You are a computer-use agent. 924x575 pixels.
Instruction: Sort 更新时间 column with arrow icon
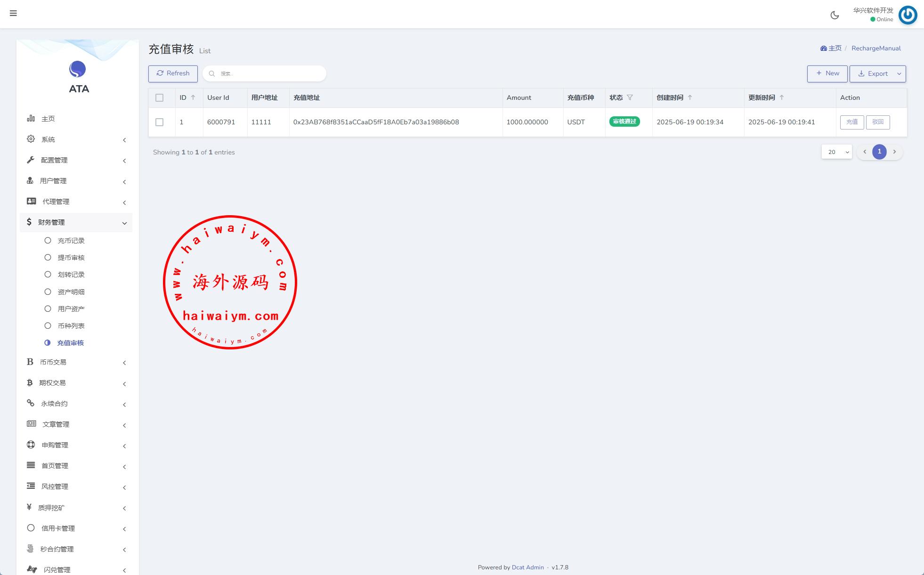782,97
